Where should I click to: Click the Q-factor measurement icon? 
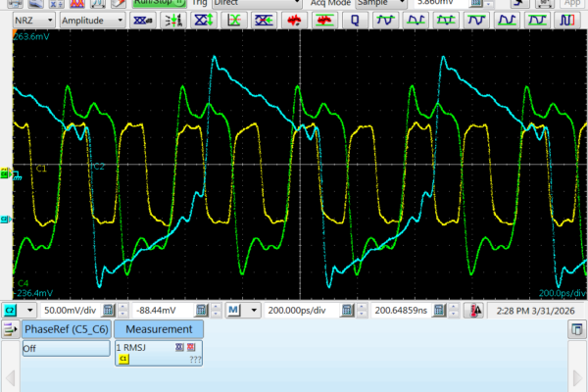click(355, 20)
